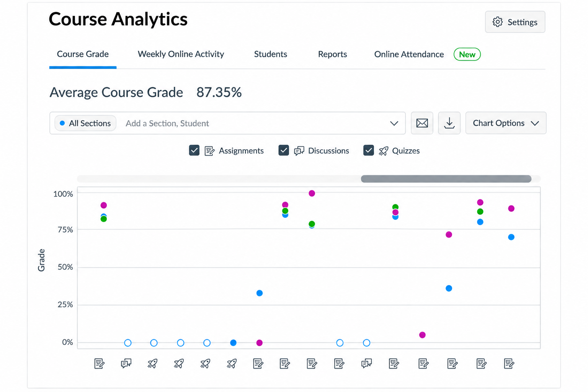Toggle the Quizzes checkbox

pos(369,150)
